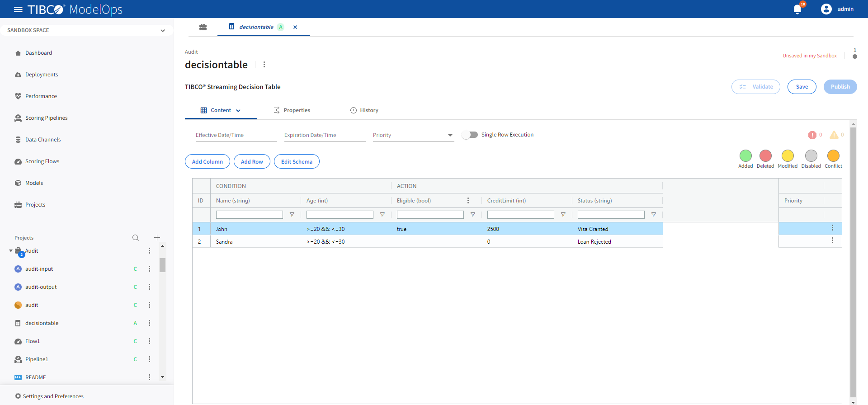This screenshot has height=405, width=868.
Task: Open the decisiontable title options menu
Action: (x=264, y=65)
